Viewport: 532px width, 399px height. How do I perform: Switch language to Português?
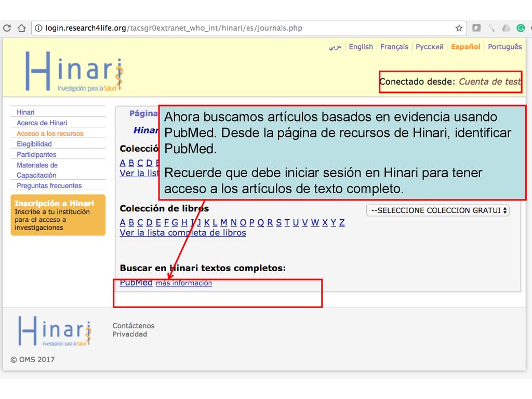(x=505, y=47)
